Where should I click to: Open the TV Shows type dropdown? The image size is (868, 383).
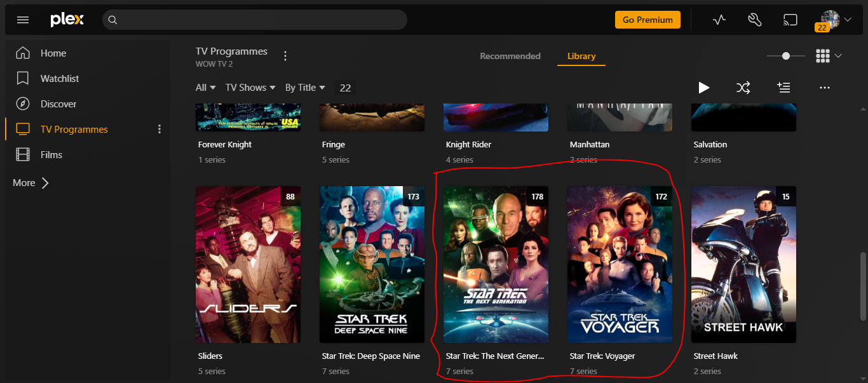[x=250, y=88]
